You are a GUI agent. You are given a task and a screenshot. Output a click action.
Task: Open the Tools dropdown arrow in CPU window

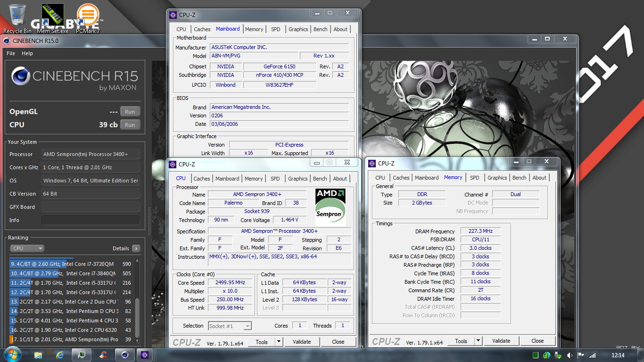[279, 342]
